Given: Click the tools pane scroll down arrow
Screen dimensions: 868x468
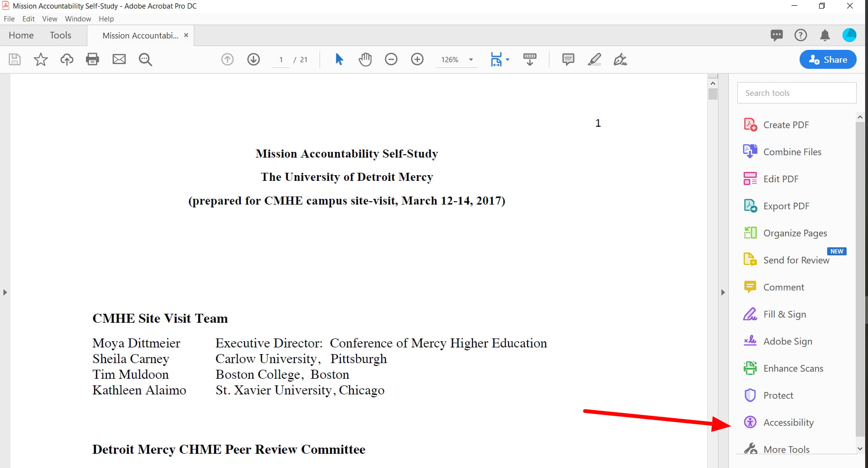Looking at the screenshot, I should click(860, 449).
